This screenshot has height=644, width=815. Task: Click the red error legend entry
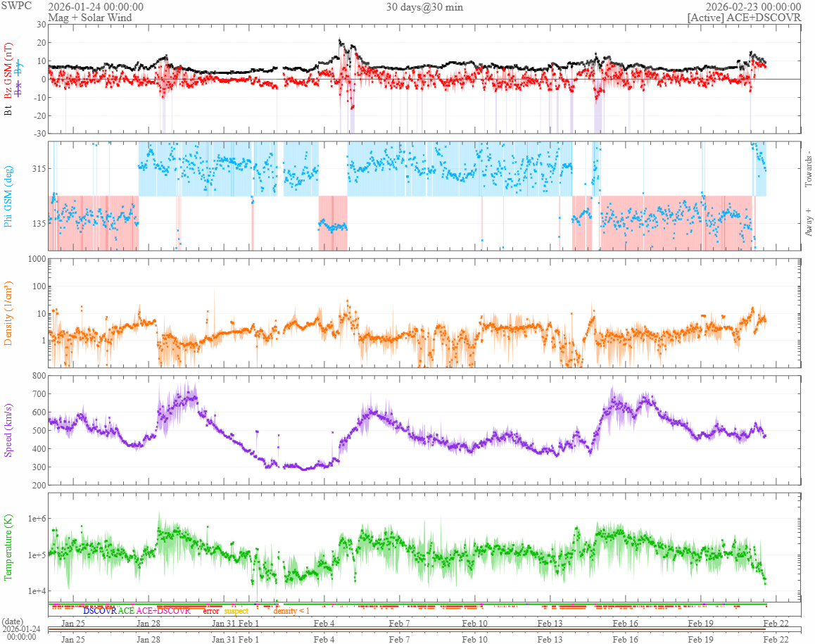(211, 611)
